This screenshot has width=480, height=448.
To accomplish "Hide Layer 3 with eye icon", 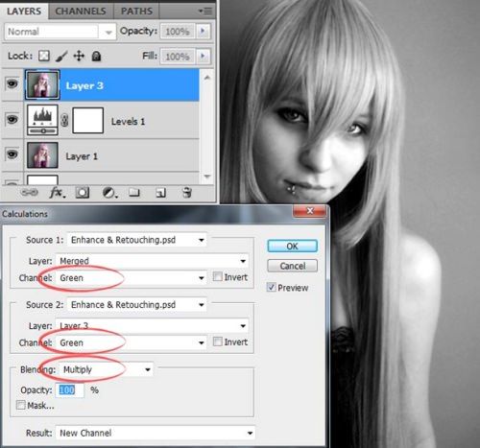I will point(12,83).
